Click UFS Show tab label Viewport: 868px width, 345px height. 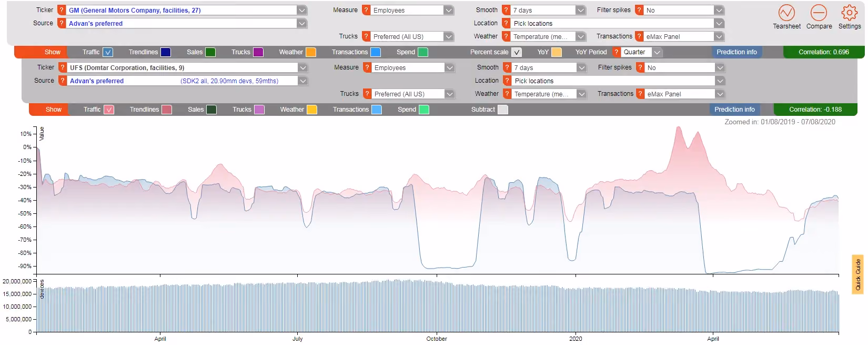54,110
